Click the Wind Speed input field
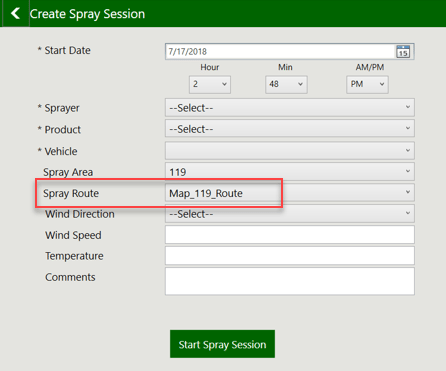This screenshot has height=371, width=446. click(290, 235)
